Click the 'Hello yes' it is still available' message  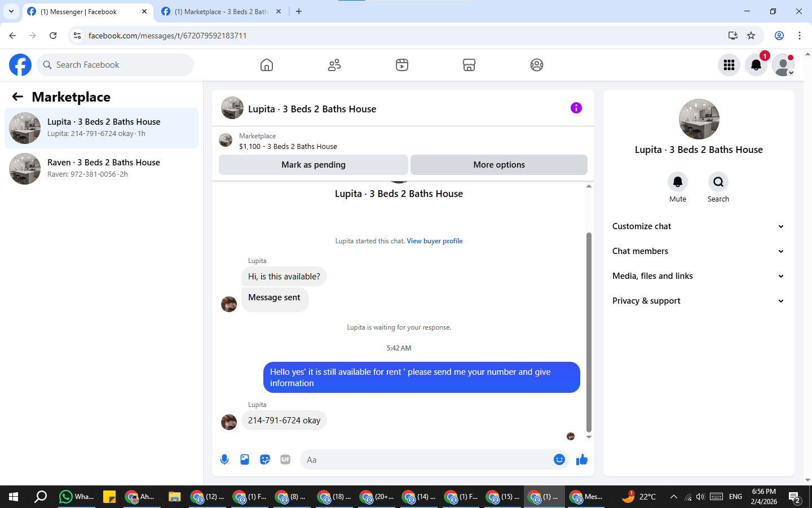(422, 377)
